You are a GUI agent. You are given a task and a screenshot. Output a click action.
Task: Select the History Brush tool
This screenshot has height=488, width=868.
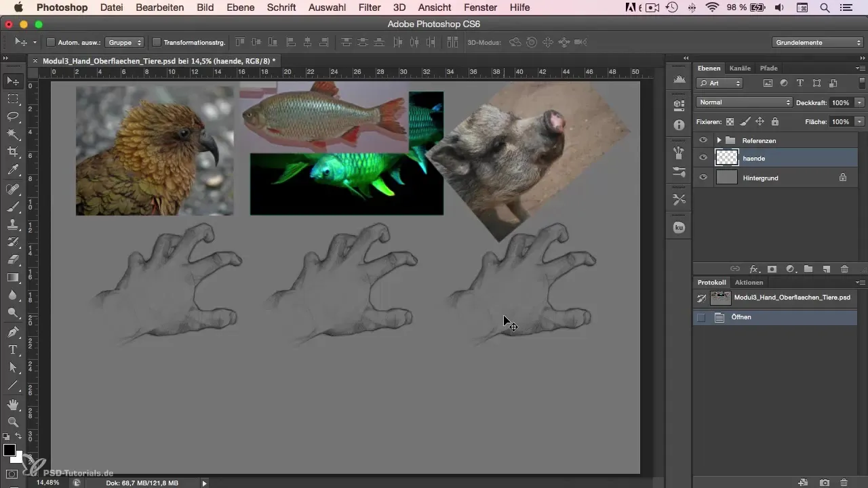click(x=13, y=242)
